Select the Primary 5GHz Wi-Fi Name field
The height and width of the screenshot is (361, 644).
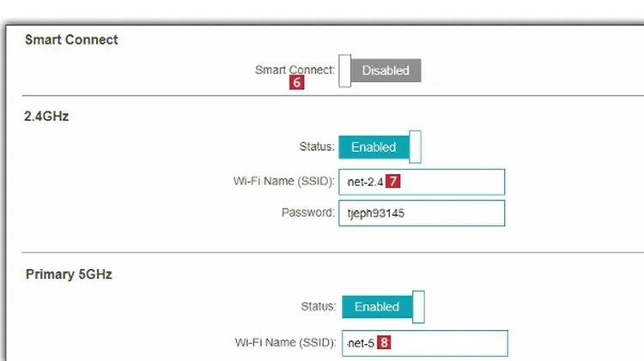447,343
